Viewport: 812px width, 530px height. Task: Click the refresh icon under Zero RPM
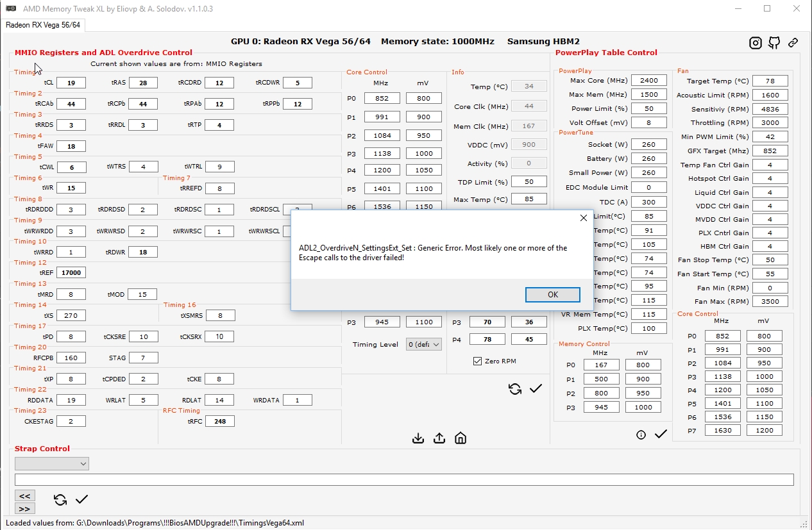click(x=515, y=388)
